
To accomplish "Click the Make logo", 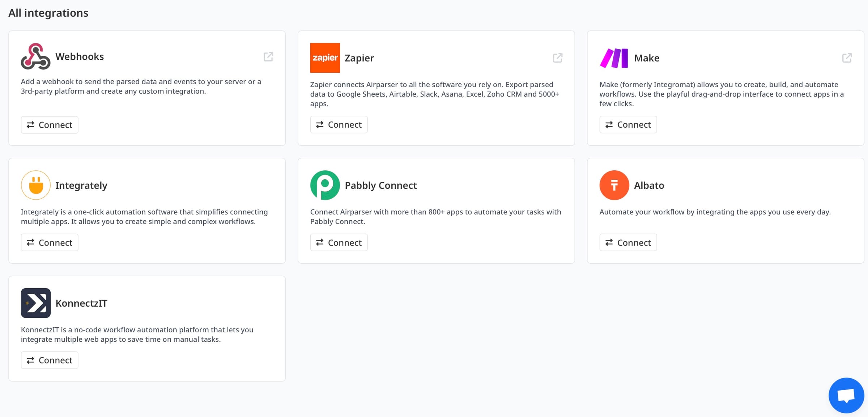I will [614, 58].
